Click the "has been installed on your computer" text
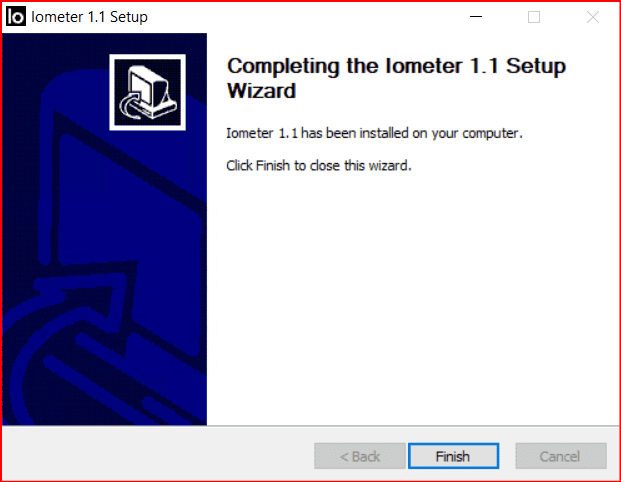 pyautogui.click(x=411, y=133)
